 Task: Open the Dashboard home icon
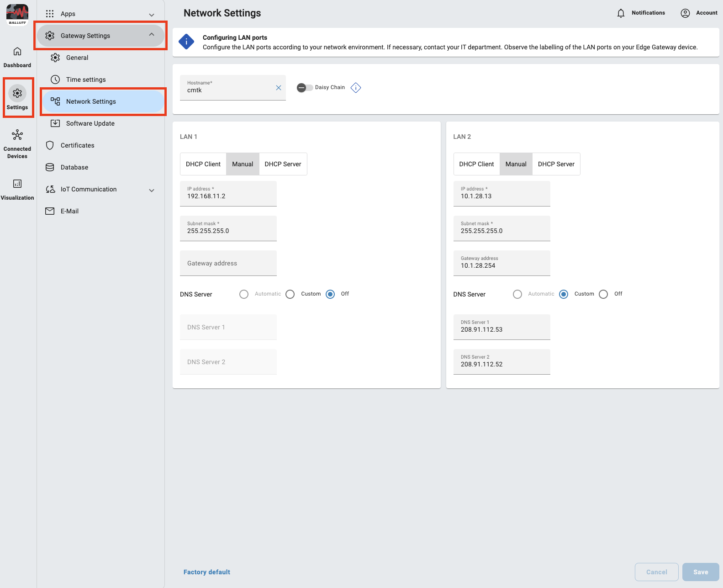point(17,52)
